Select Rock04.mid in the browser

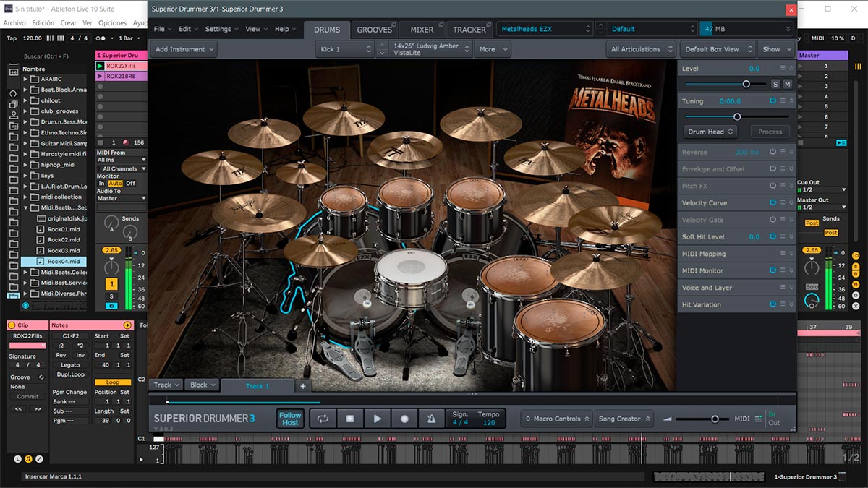click(x=54, y=261)
